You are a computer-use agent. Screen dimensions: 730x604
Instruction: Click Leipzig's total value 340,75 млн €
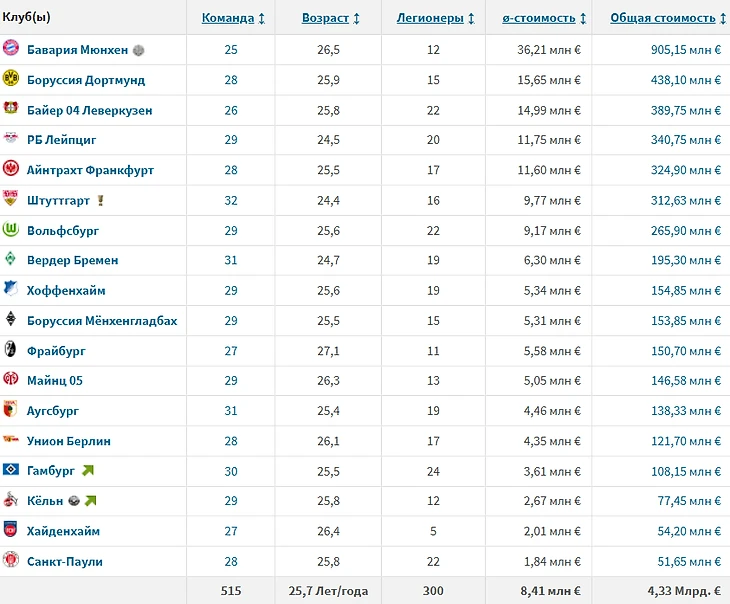click(686, 140)
